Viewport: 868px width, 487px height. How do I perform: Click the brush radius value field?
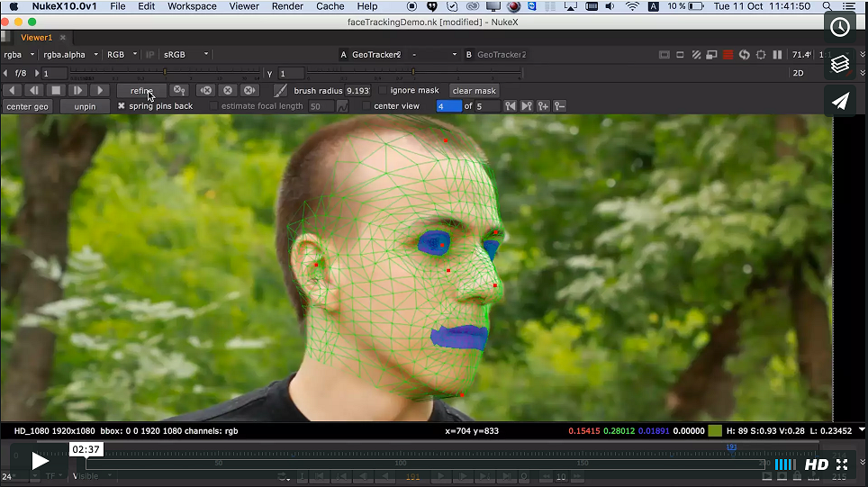coord(357,91)
